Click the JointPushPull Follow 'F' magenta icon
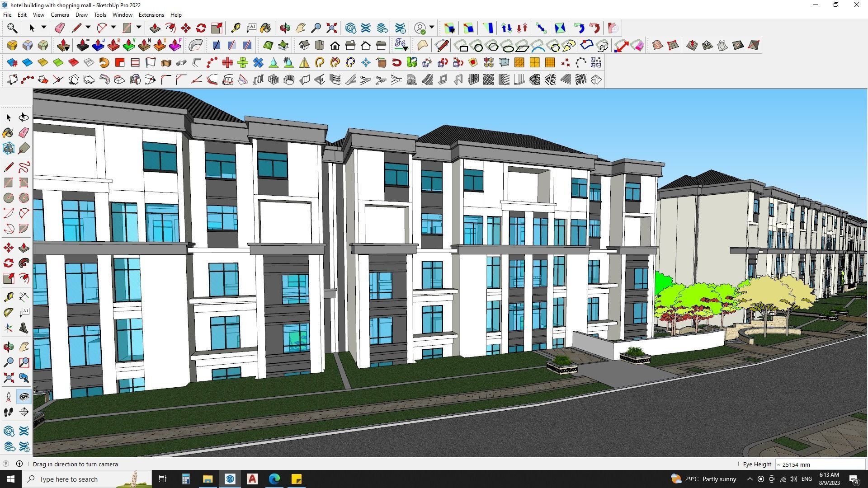Image resolution: width=868 pixels, height=488 pixels. click(175, 45)
